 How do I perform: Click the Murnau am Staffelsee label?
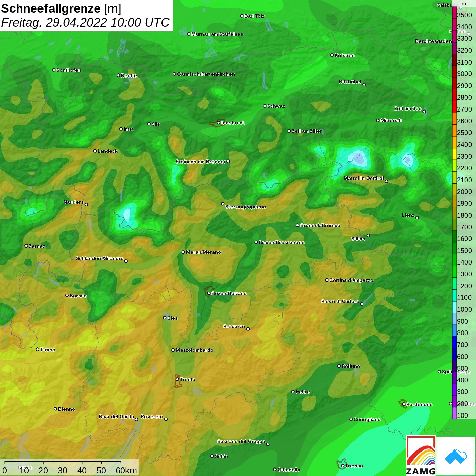pyautogui.click(x=217, y=34)
